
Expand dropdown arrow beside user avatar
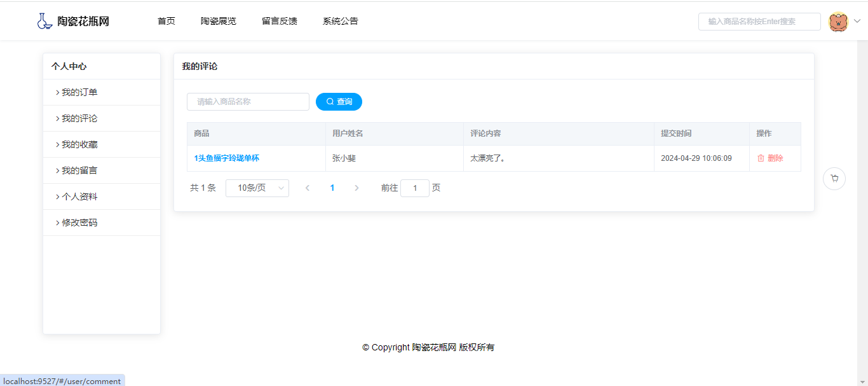point(857,21)
